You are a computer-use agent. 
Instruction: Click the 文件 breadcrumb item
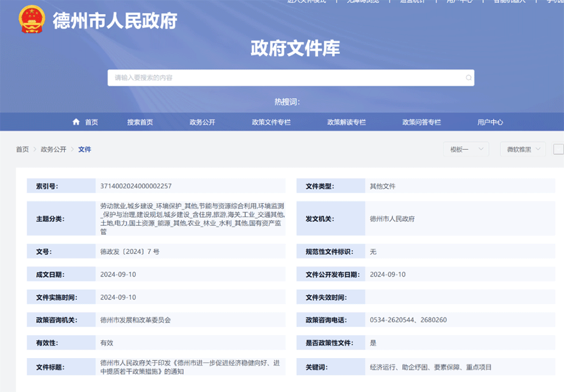click(x=85, y=149)
